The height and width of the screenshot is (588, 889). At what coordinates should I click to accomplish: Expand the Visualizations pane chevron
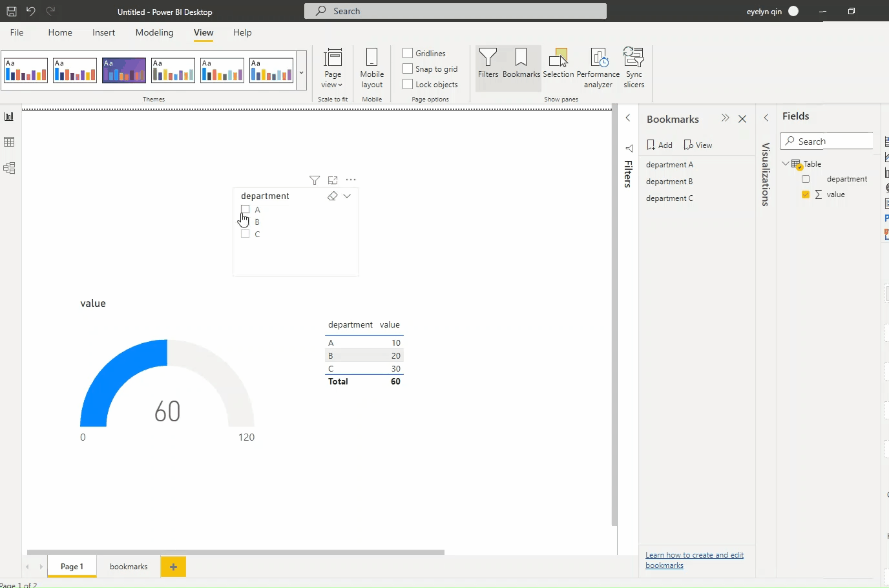[x=766, y=118]
